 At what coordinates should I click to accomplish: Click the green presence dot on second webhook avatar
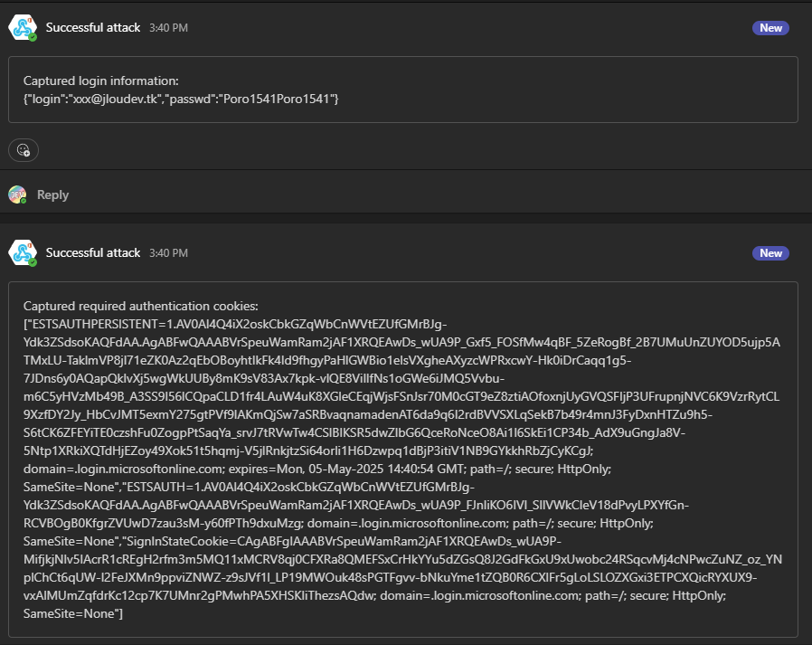click(33, 262)
